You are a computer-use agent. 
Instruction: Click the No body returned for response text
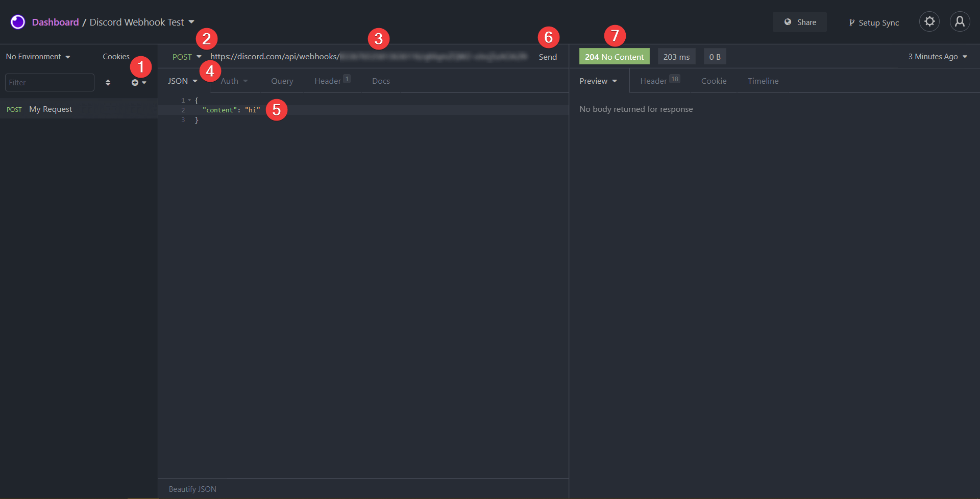(636, 109)
